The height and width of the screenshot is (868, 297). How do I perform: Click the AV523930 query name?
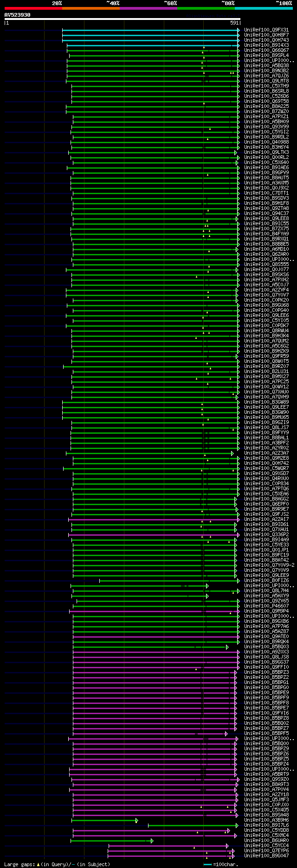[17, 15]
